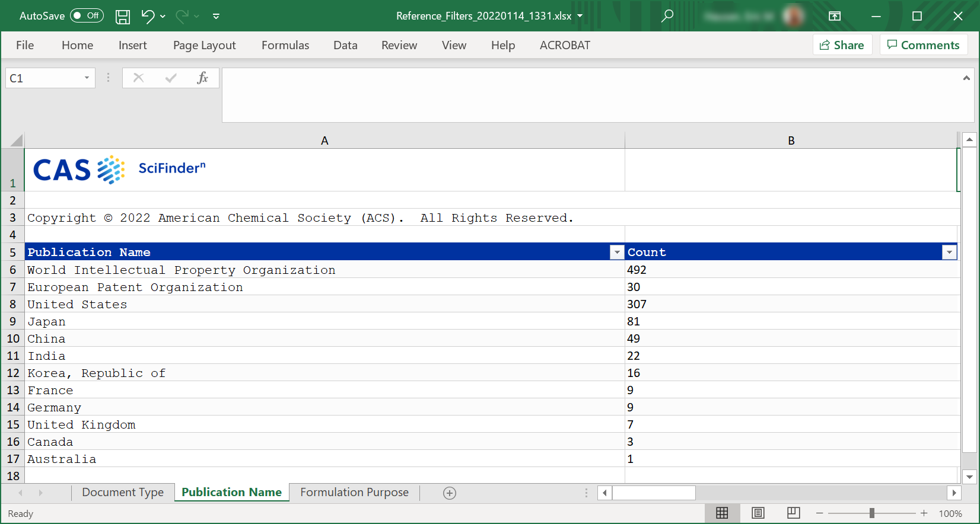This screenshot has height=524, width=980.
Task: Open the File menu
Action: pos(25,45)
